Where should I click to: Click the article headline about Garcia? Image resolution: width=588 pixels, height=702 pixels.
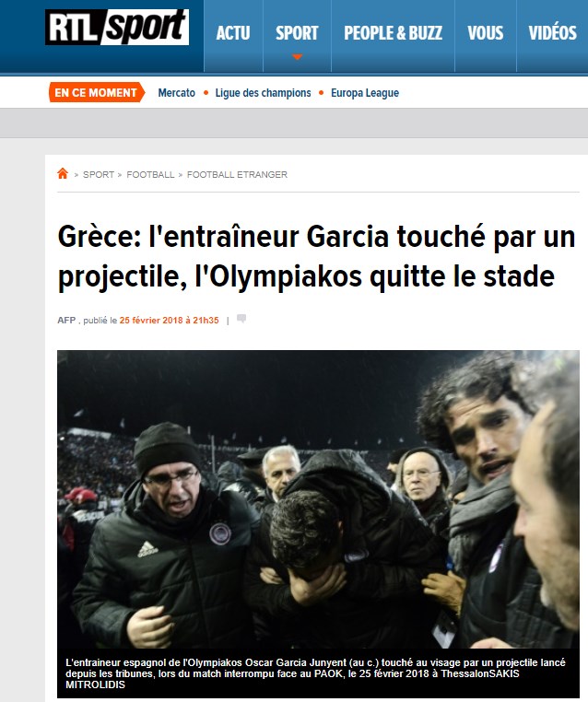pos(316,256)
